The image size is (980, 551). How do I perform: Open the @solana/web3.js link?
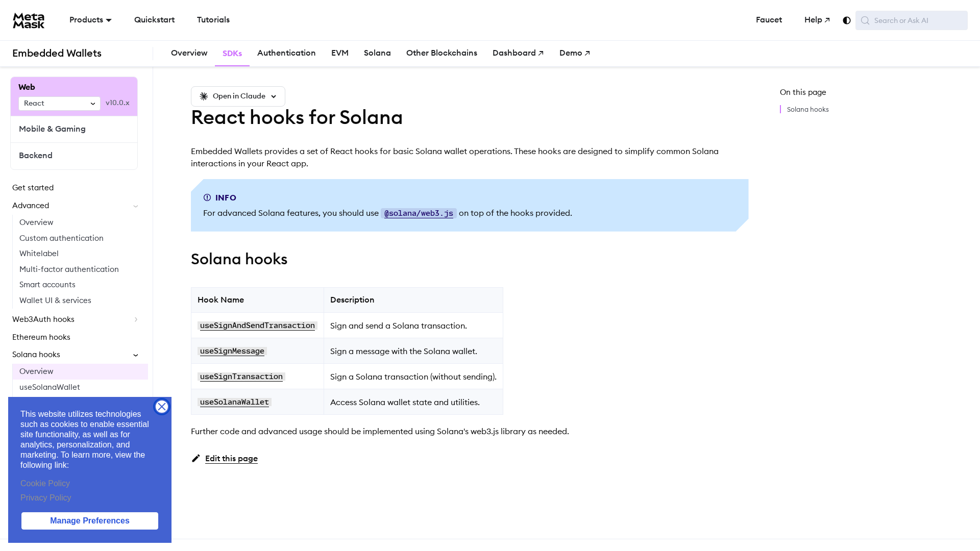[x=419, y=213]
